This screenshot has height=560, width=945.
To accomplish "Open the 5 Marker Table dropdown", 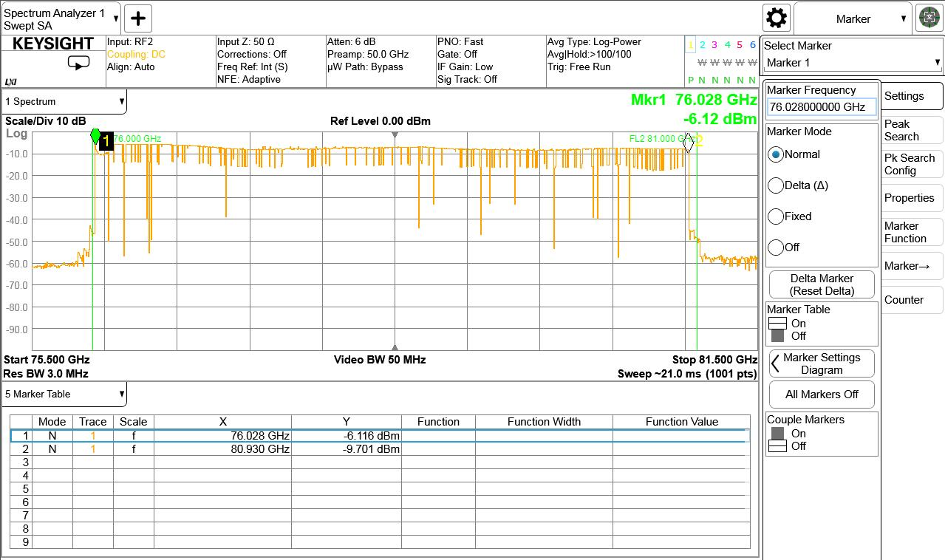I will [64, 394].
